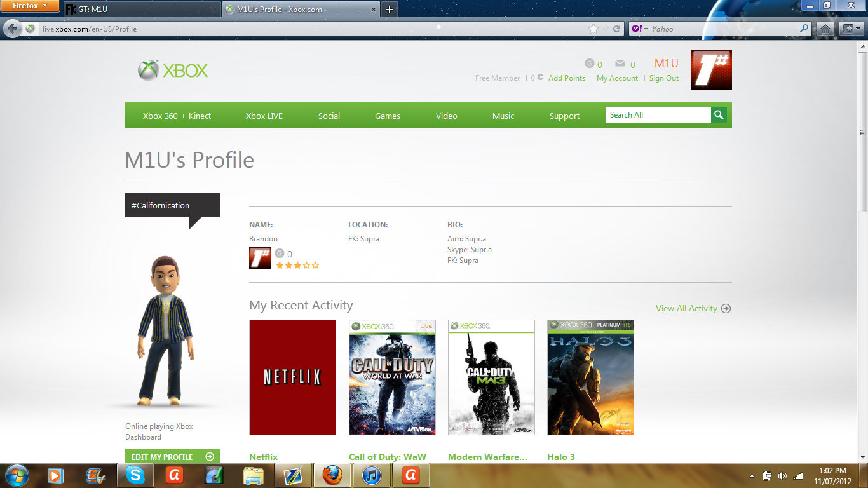Click the small gamerpic under the name Brandon
The image size is (868, 488).
point(260,259)
